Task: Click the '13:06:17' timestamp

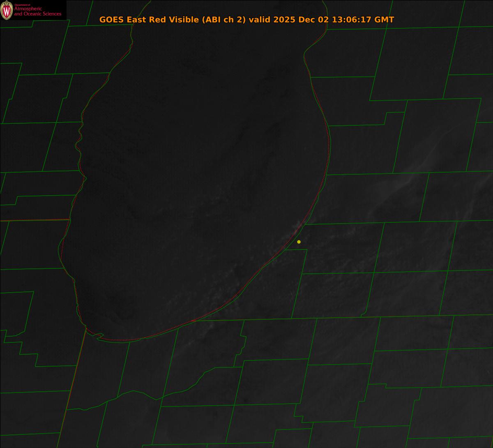Action: coord(351,20)
